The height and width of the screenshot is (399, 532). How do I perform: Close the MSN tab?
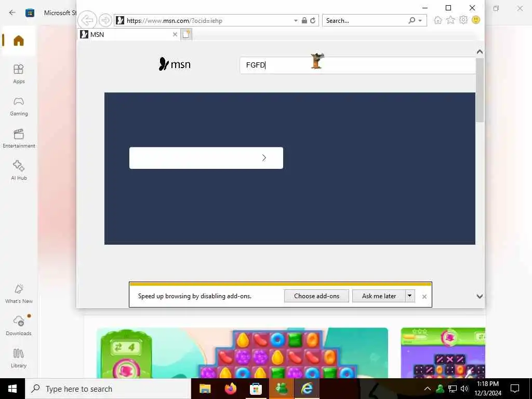(x=175, y=34)
